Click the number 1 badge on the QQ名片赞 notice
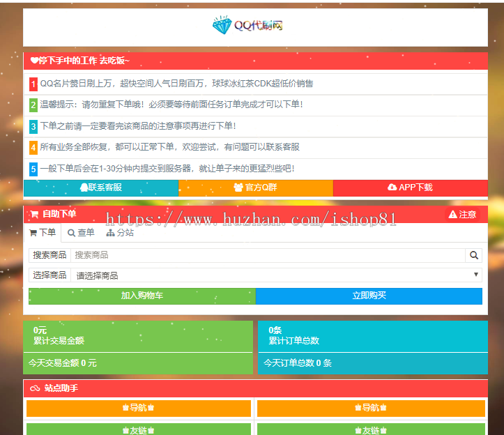 33,84
